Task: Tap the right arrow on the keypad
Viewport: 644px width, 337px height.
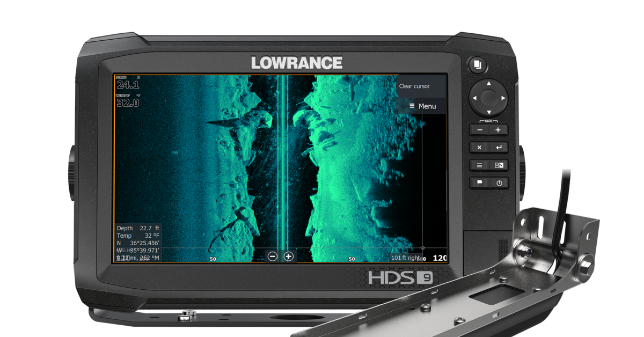Action: (503, 98)
